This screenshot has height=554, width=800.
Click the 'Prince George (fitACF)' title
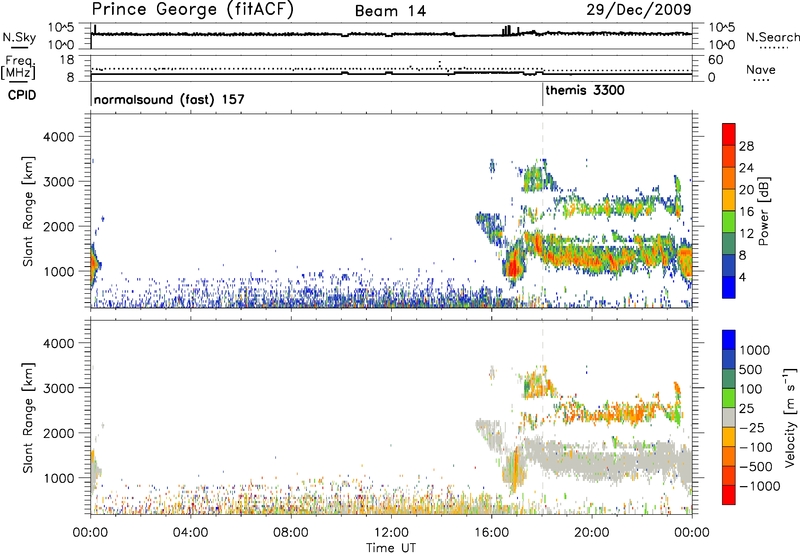193,10
